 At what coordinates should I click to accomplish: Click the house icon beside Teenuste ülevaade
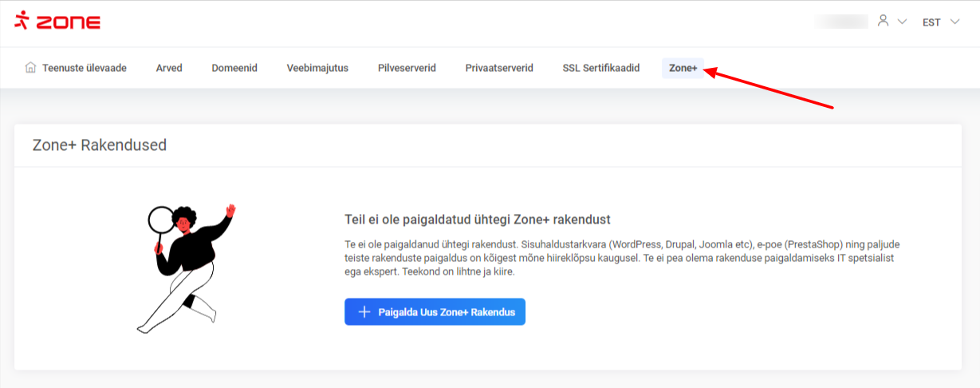click(x=31, y=68)
